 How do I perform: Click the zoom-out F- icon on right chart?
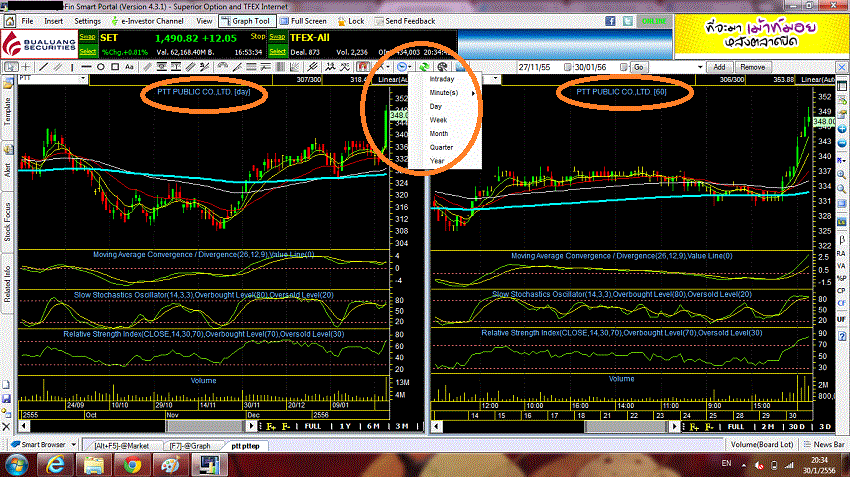click(x=709, y=427)
